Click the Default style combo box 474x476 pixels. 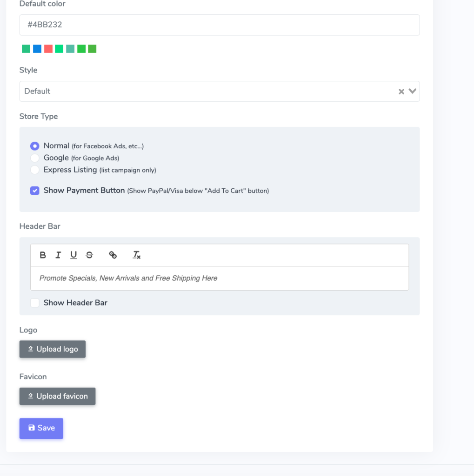coord(220,92)
